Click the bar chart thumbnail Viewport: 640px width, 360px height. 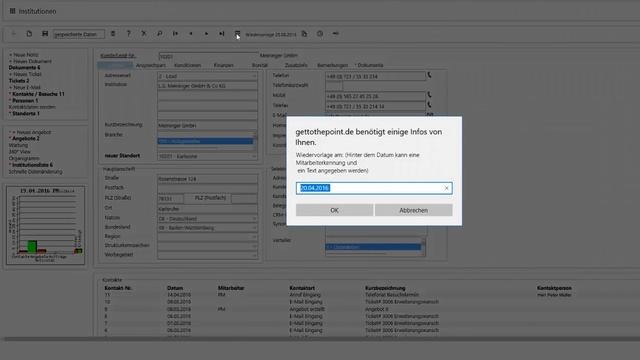[x=46, y=225]
